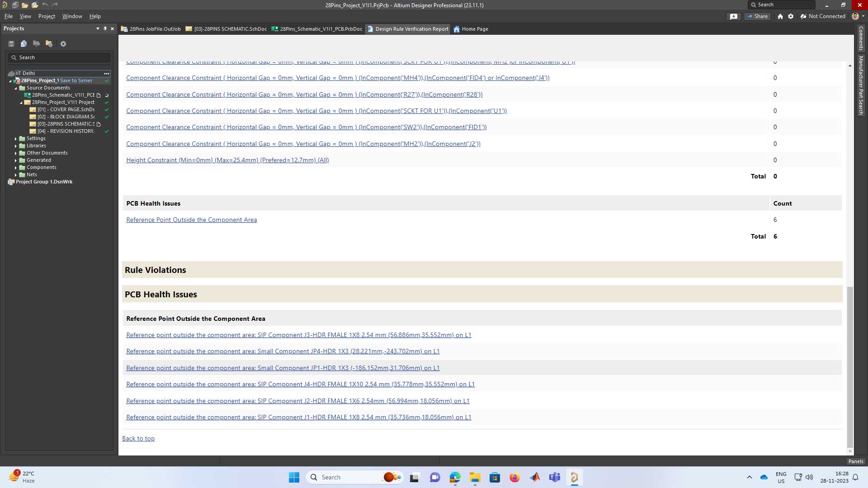Expand the Libraries folder node

(x=16, y=146)
